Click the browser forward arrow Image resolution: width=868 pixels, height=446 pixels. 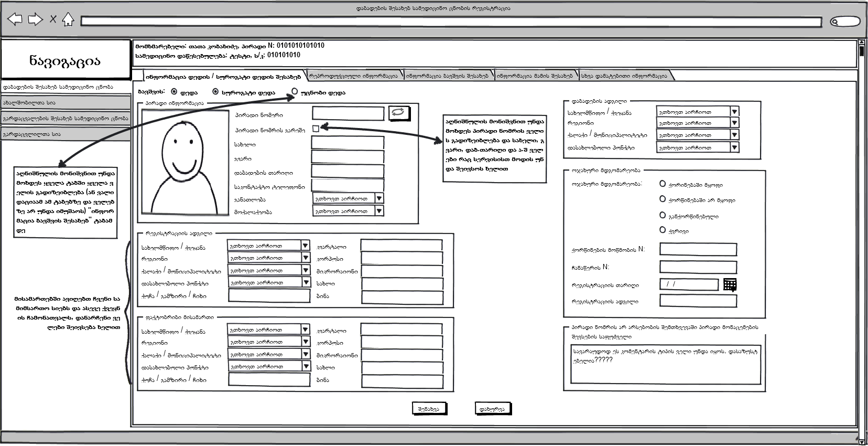point(35,20)
